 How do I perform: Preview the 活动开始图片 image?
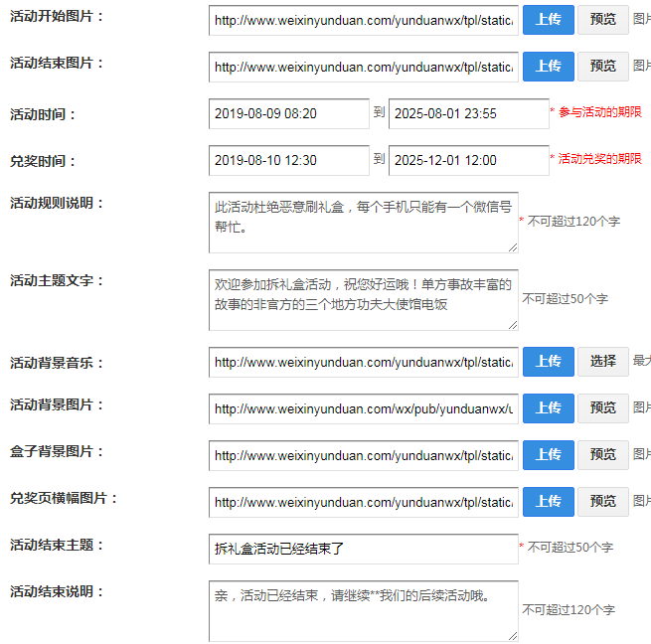(x=602, y=20)
